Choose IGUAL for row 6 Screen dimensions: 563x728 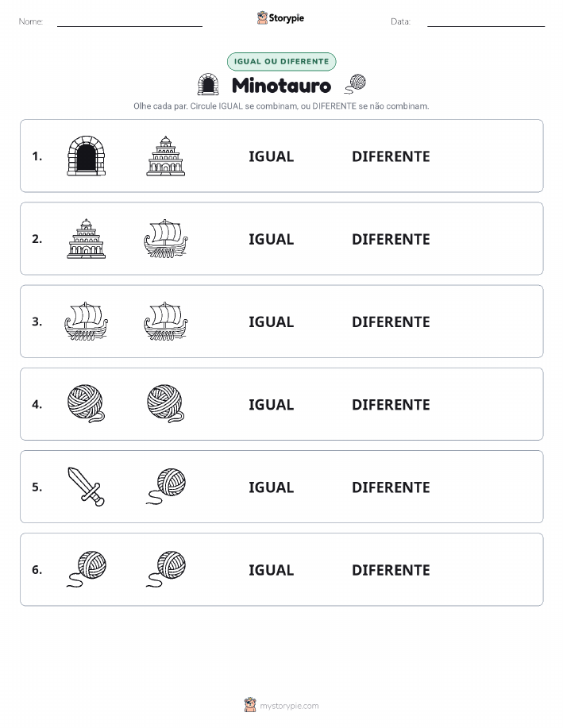(x=272, y=570)
